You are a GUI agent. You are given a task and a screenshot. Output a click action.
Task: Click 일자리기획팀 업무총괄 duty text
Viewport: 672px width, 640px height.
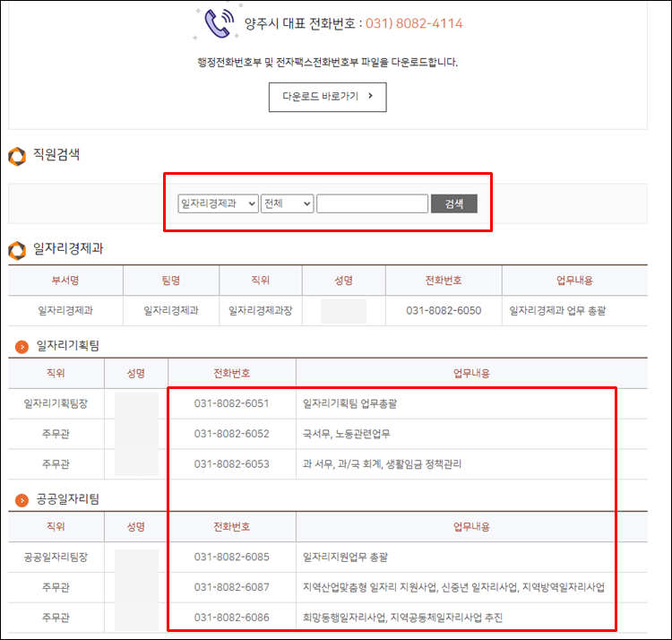pos(349,403)
